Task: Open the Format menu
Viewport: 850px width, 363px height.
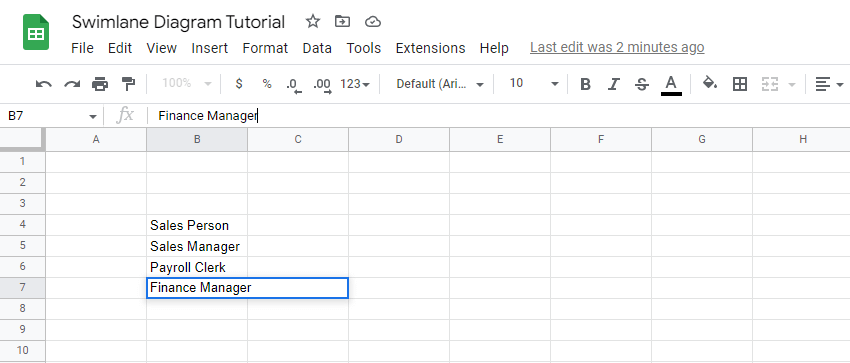Action: 265,48
